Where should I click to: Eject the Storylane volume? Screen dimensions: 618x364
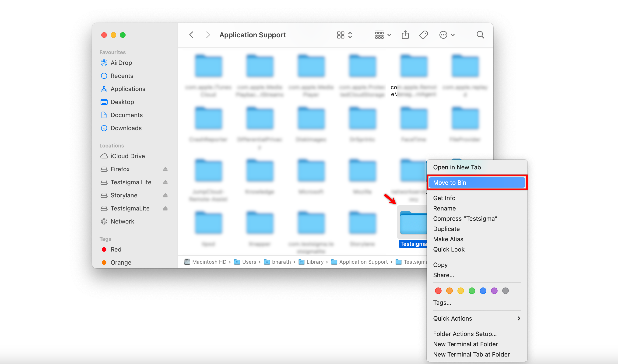[x=165, y=195]
